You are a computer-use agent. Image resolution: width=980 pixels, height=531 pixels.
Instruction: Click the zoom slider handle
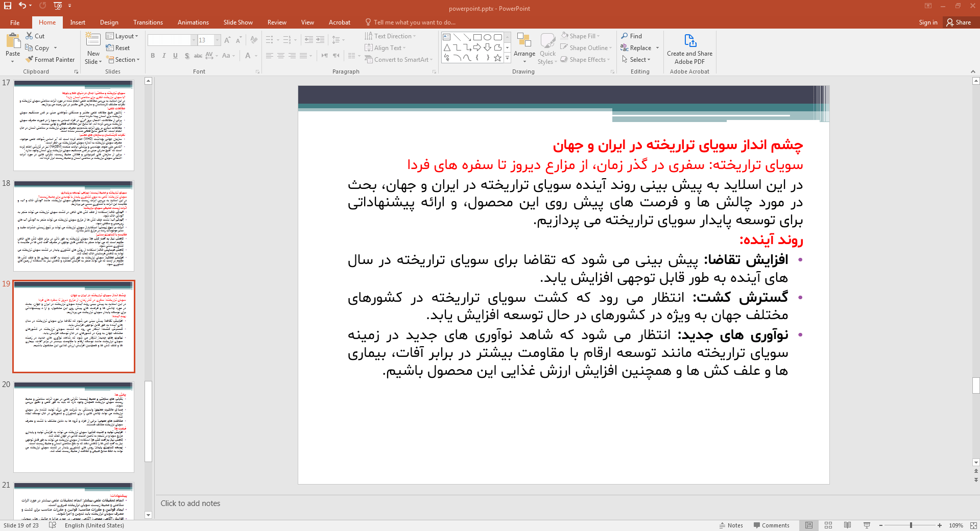pos(911,525)
